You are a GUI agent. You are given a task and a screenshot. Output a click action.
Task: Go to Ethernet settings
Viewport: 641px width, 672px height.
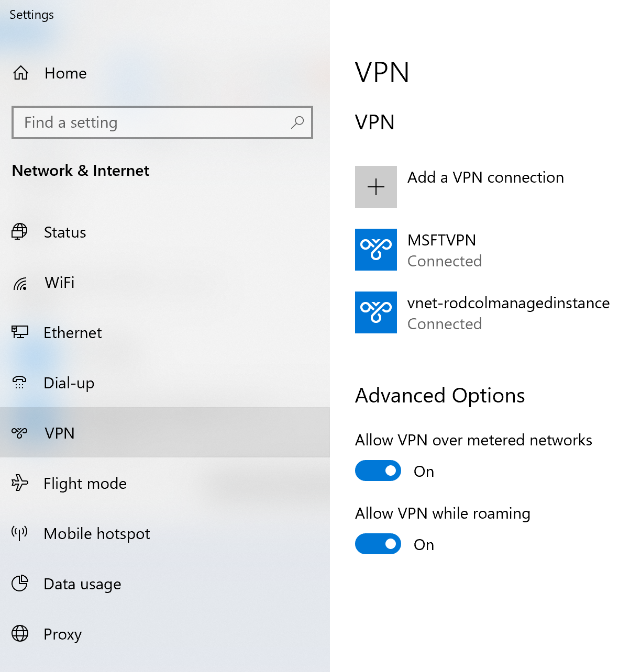(x=73, y=333)
